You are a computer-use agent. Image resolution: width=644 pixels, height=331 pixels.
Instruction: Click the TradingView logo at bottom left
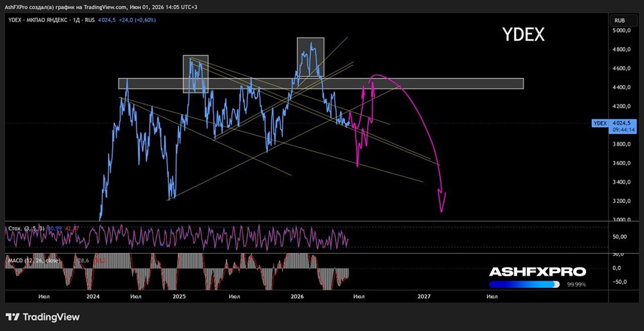[x=43, y=317]
